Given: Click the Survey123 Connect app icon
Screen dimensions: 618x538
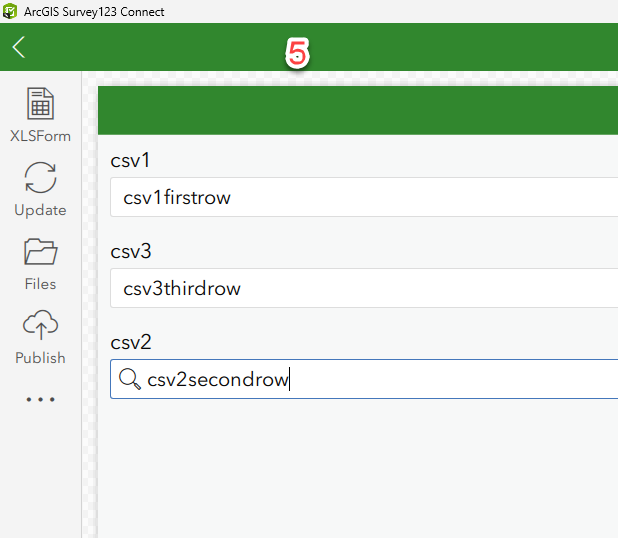Looking at the screenshot, I should point(10,11).
